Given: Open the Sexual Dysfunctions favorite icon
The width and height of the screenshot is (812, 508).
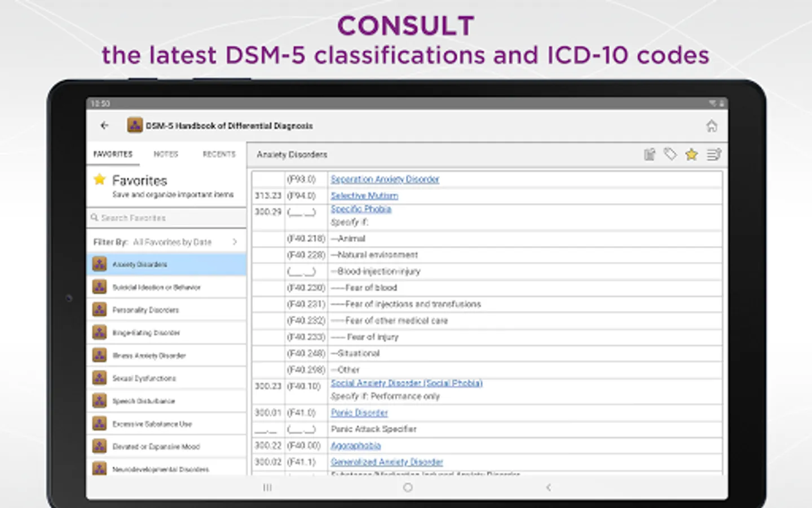Looking at the screenshot, I should click(x=100, y=378).
